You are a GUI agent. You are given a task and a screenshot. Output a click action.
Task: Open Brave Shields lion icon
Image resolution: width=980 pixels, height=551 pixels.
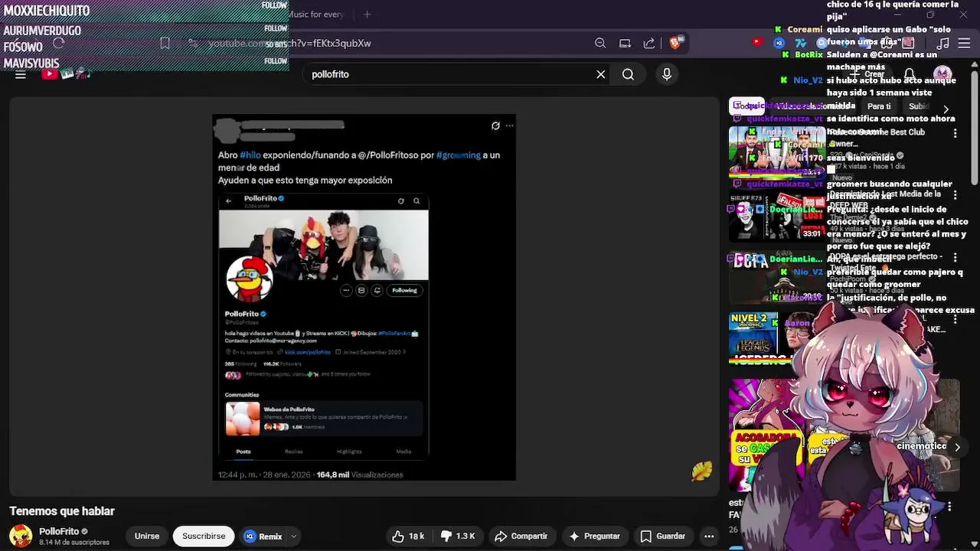click(x=676, y=43)
